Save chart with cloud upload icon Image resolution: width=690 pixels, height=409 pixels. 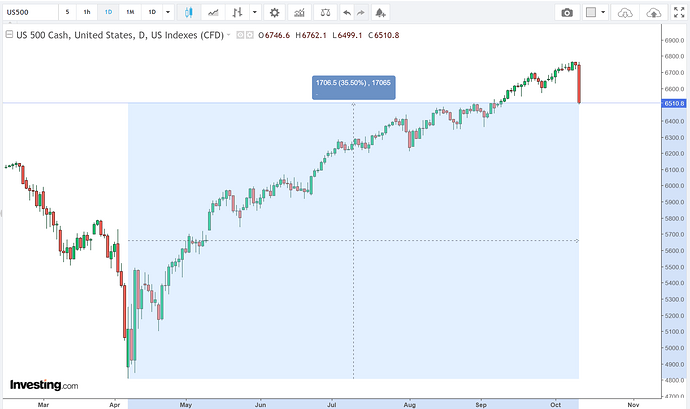pos(653,12)
